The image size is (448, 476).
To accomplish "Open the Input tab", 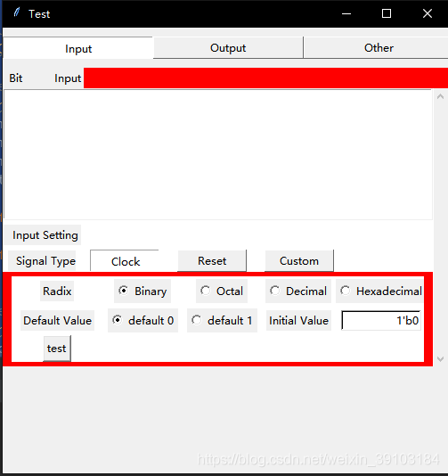I will pyautogui.click(x=78, y=48).
